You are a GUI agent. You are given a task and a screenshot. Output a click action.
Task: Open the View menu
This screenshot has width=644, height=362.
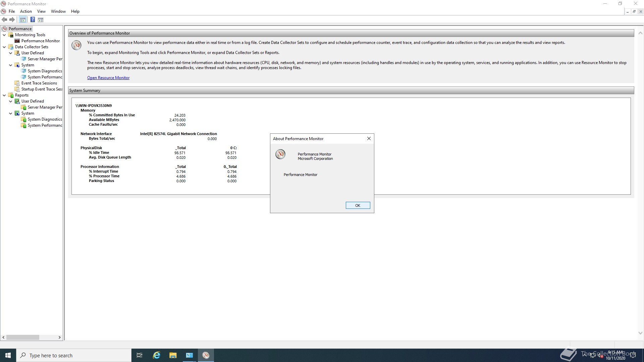pyautogui.click(x=41, y=11)
